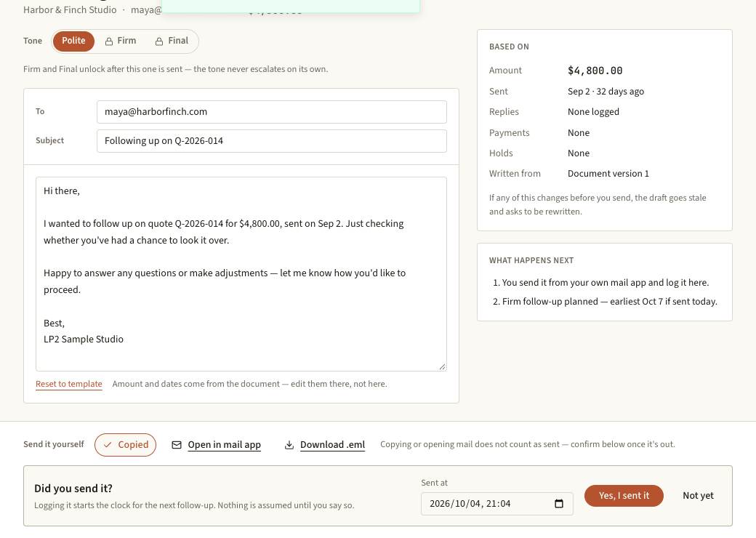
Task: Click the checkmark icon in Copied
Action: click(x=108, y=445)
